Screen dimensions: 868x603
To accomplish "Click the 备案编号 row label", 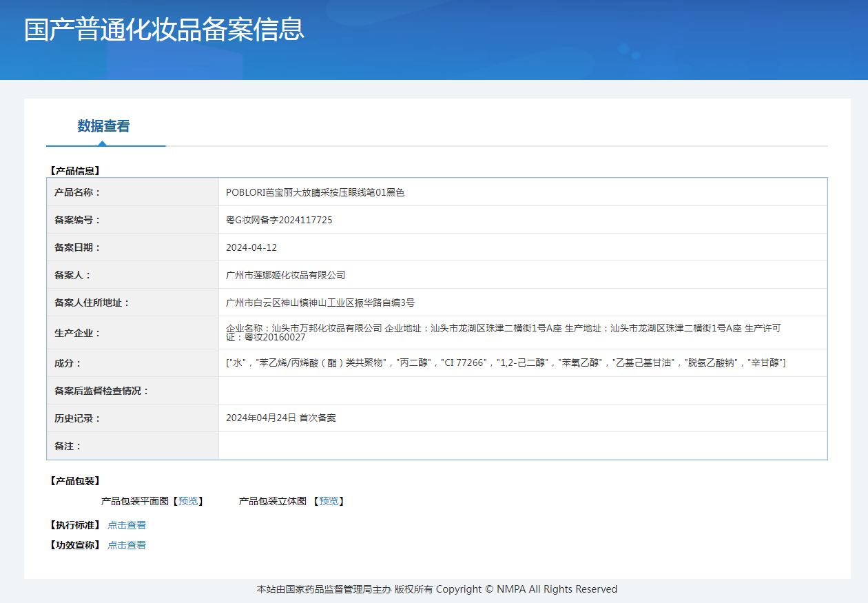I will pos(77,220).
